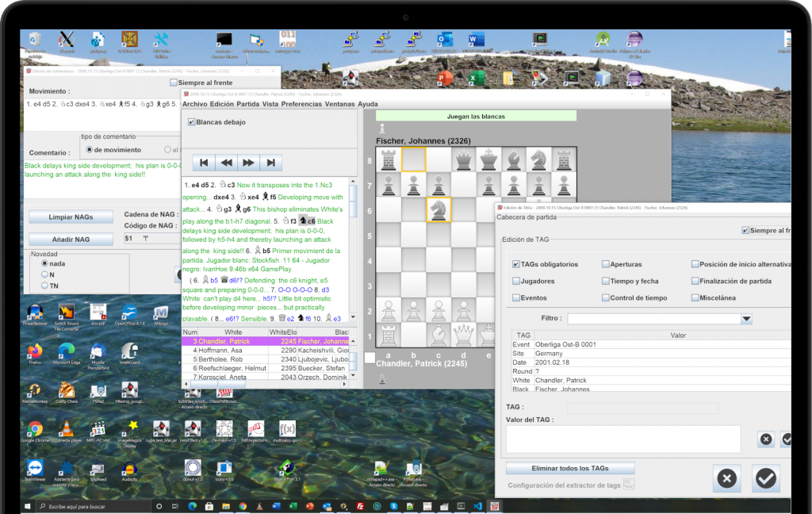812x514 pixels.
Task: Toggle Blancas debajo checkbox
Action: pos(192,122)
